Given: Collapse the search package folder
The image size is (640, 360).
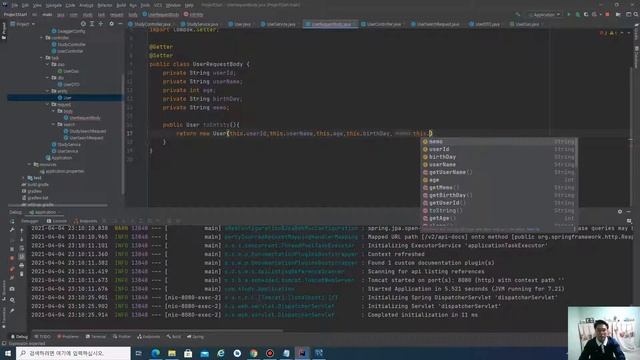Looking at the screenshot, I should point(53,124).
